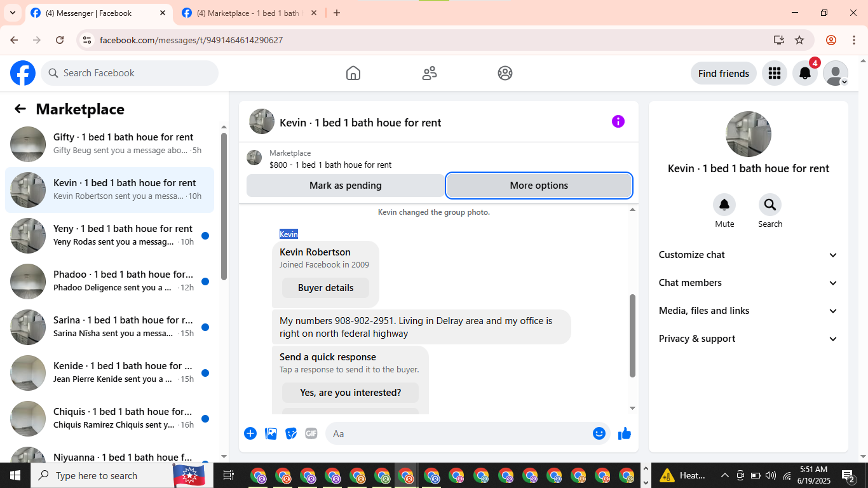Go to the Home feed icon
This screenshot has height=488, width=868.
tap(353, 73)
